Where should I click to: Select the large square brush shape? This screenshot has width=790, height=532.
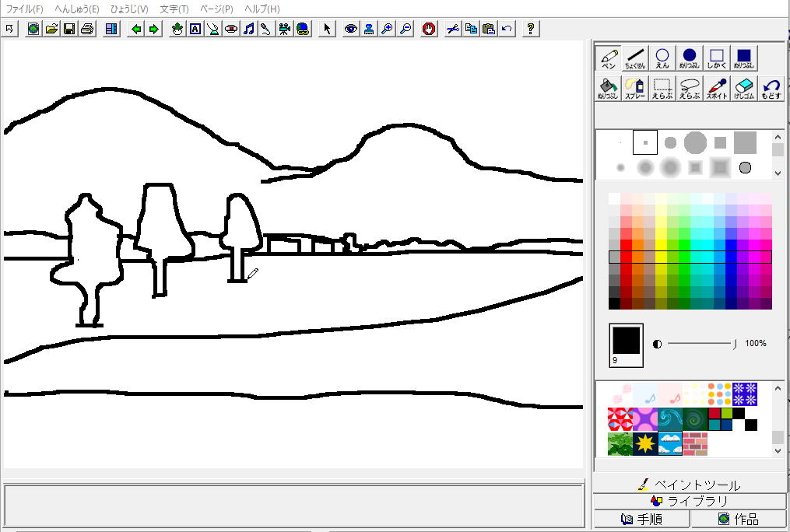point(745,142)
